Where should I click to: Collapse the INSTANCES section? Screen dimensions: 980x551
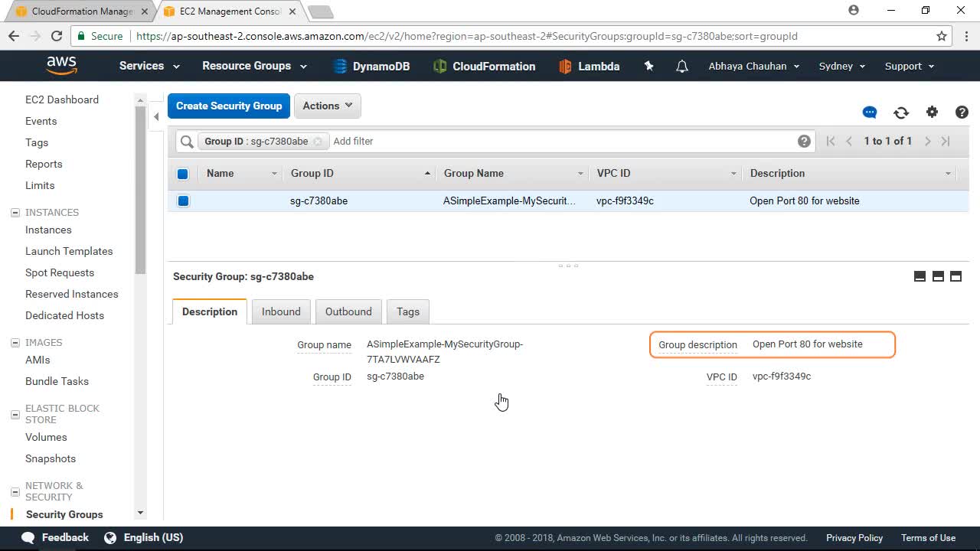(15, 213)
